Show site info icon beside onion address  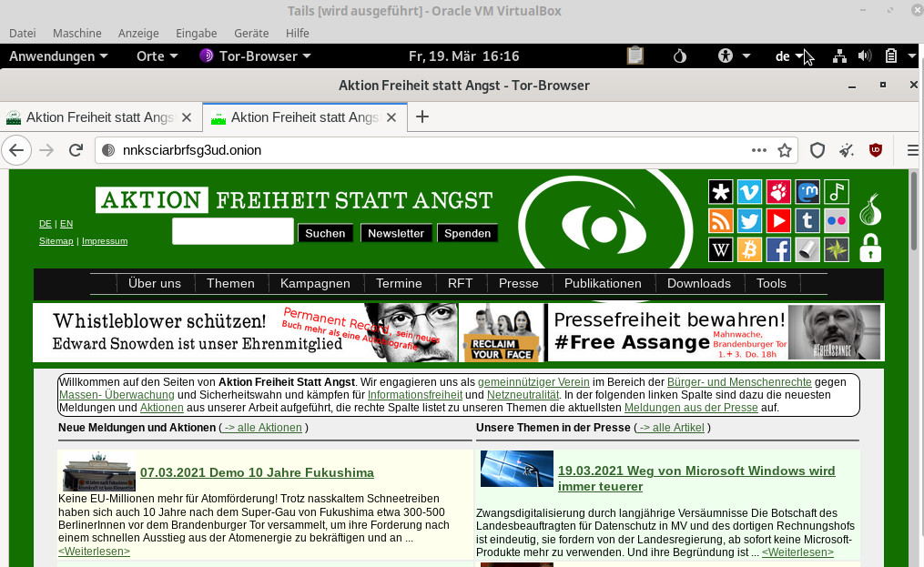[x=108, y=150]
